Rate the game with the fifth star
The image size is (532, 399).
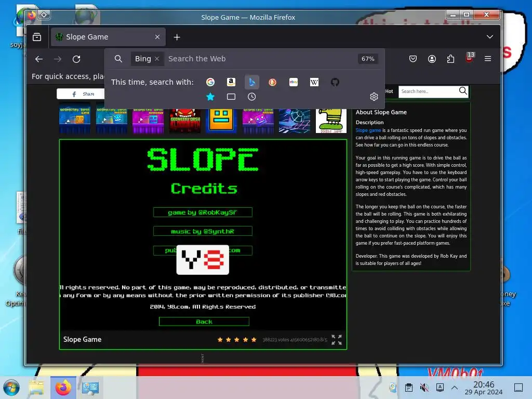[254, 340]
